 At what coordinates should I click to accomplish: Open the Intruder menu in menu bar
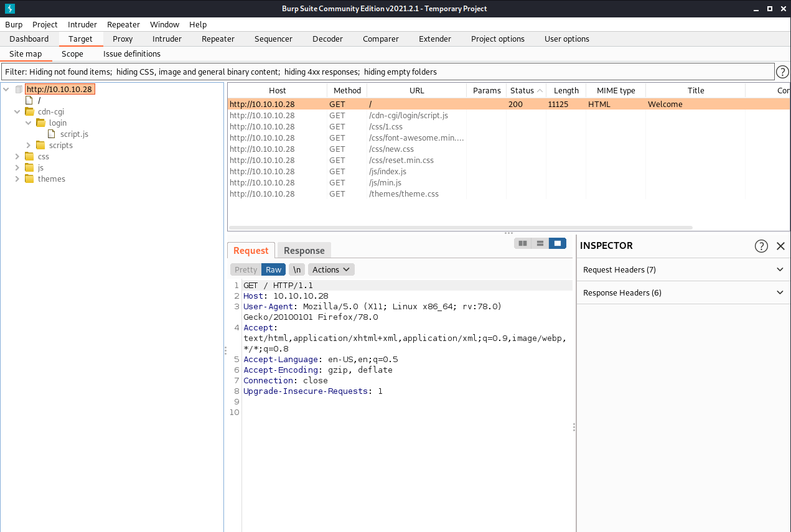82,24
